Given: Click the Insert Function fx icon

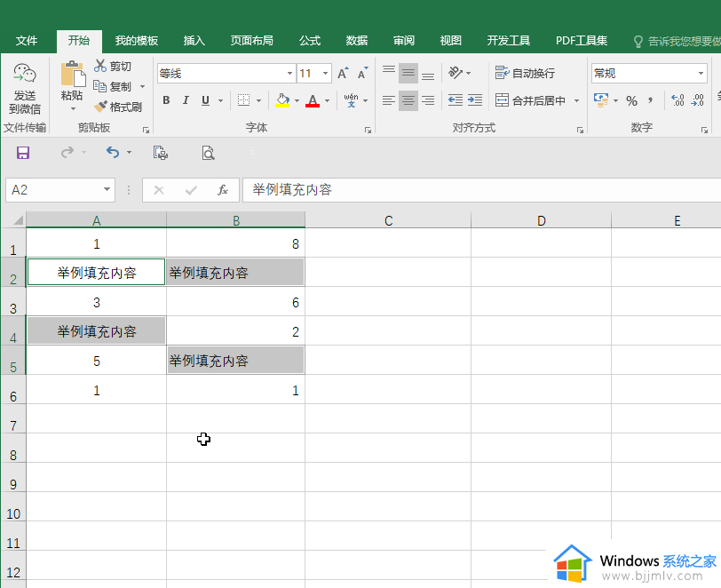Looking at the screenshot, I should (223, 190).
